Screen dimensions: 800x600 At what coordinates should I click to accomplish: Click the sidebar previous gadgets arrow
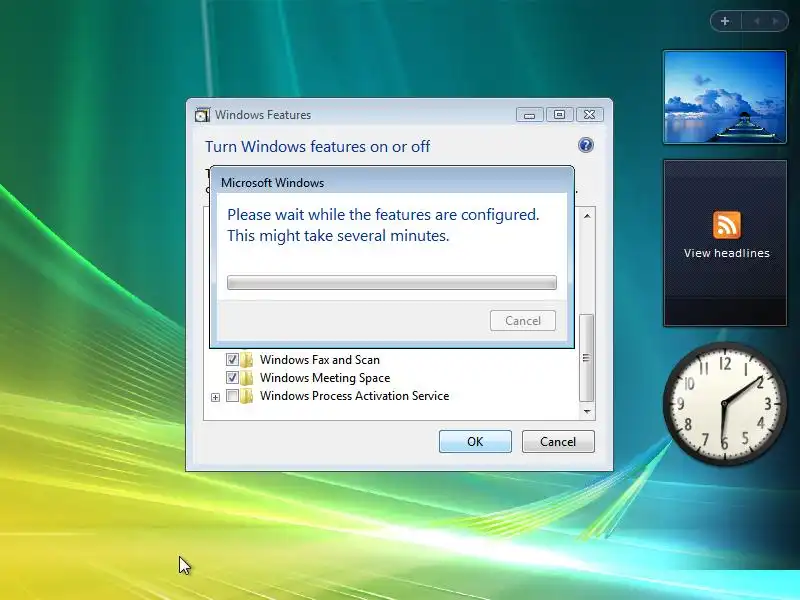tap(757, 21)
